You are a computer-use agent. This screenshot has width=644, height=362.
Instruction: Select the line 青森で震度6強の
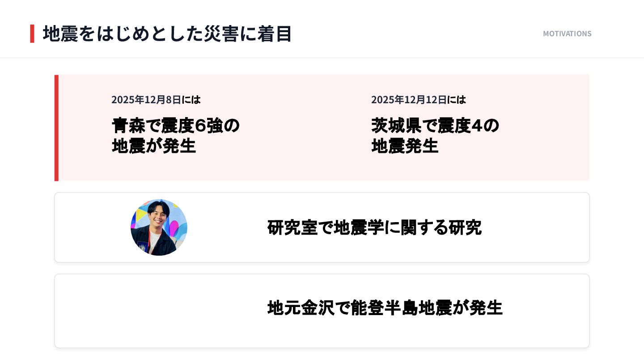(x=175, y=126)
